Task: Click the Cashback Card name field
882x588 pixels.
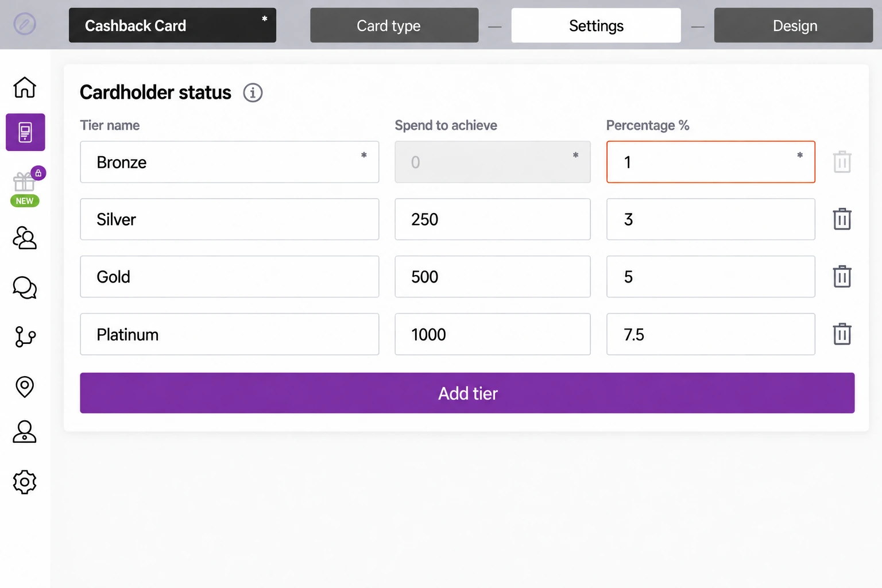Action: pos(172,25)
